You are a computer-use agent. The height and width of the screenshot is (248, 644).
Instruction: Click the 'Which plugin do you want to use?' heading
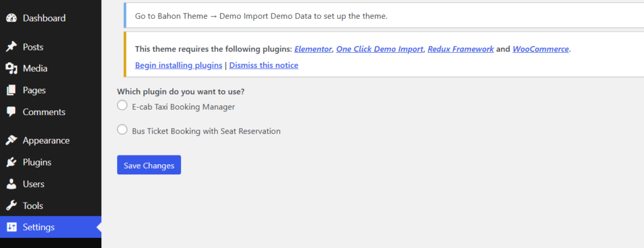180,92
